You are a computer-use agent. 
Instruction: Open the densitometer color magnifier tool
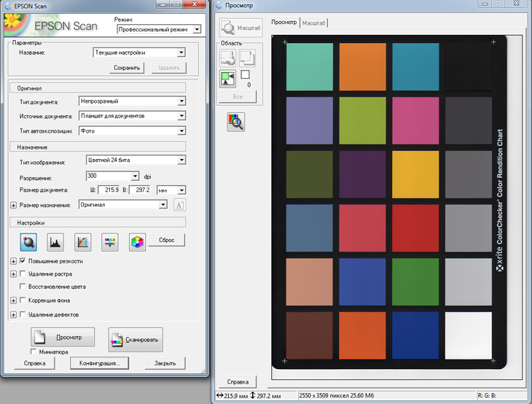pyautogui.click(x=236, y=123)
